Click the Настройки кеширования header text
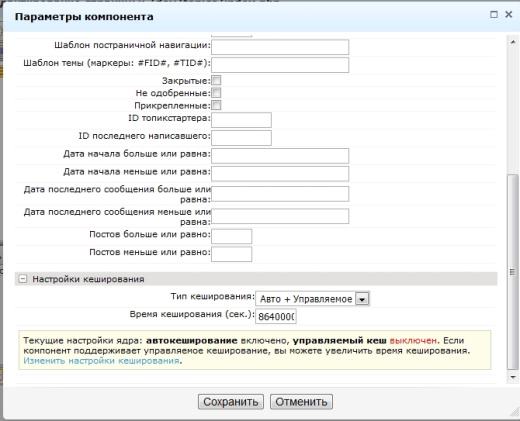The height and width of the screenshot is (421, 520). tap(88, 279)
